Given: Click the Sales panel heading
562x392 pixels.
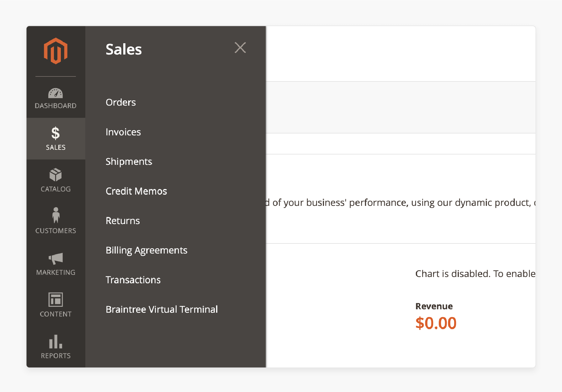Looking at the screenshot, I should click(x=124, y=49).
